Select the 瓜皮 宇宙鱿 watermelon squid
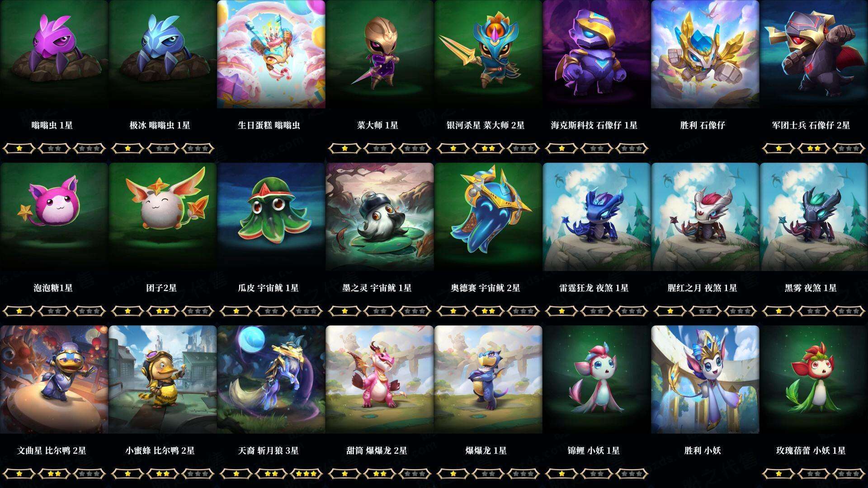This screenshot has width=868, height=488. point(271,217)
